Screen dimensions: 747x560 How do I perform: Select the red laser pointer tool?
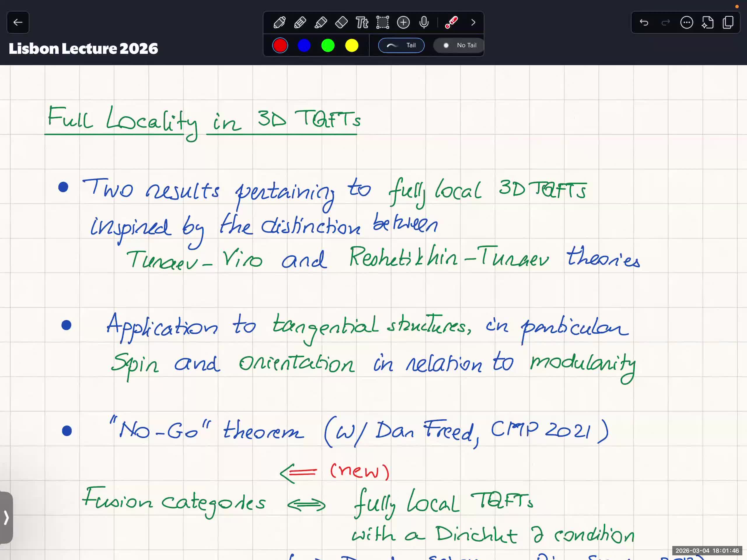tap(451, 23)
